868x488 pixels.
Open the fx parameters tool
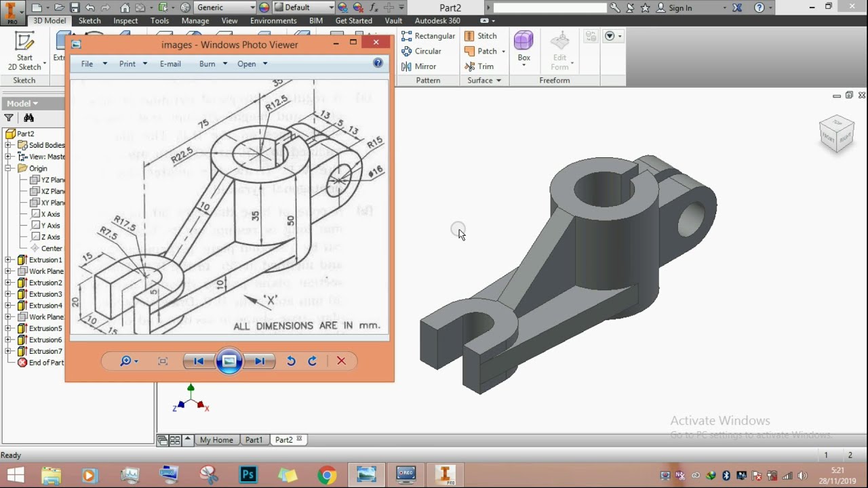point(373,7)
